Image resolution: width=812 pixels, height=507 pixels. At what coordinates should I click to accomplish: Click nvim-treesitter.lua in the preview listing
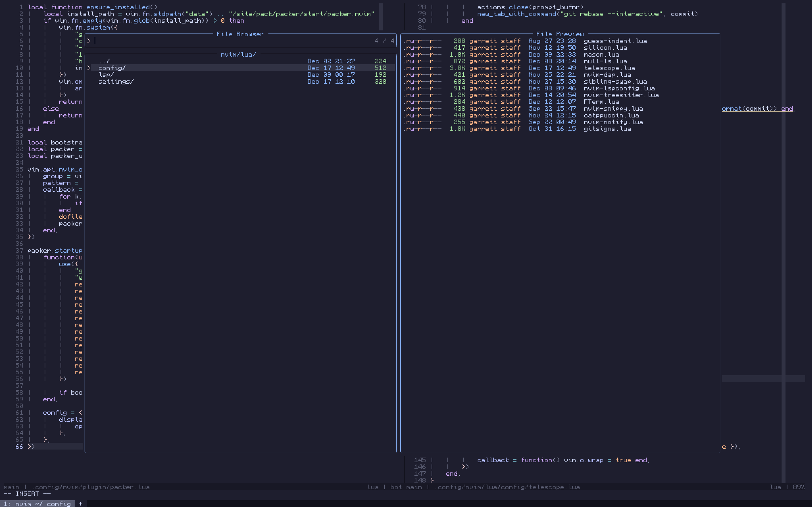[621, 95]
